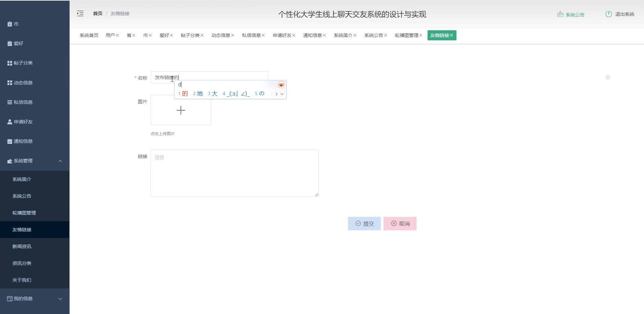This screenshot has height=314, width=644.
Task: Close the 省 tab
Action: pos(134,35)
